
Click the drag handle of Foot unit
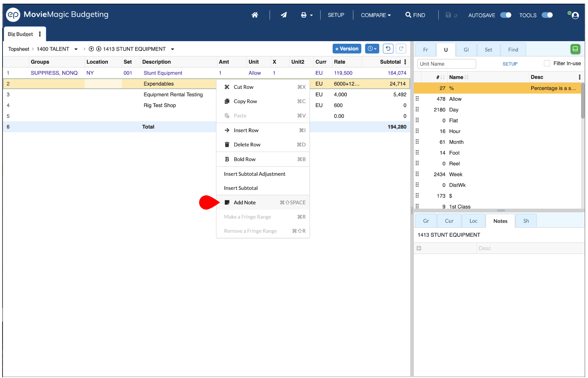click(x=417, y=153)
